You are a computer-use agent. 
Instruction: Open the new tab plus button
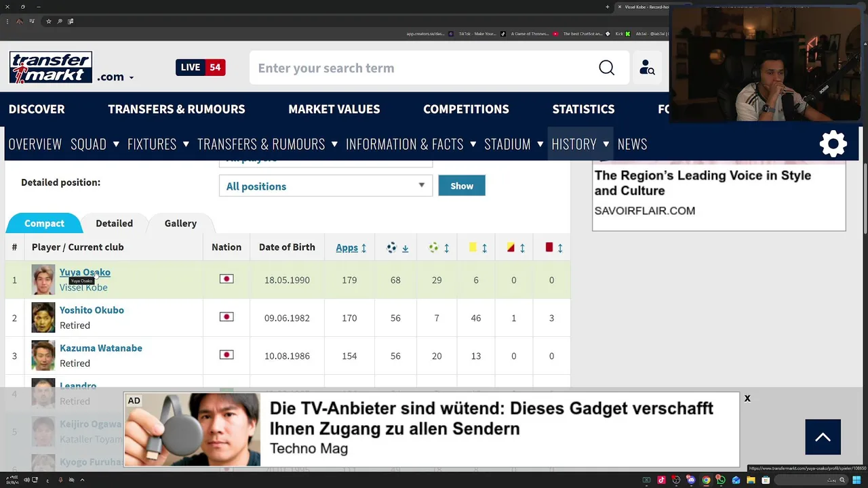(608, 7)
